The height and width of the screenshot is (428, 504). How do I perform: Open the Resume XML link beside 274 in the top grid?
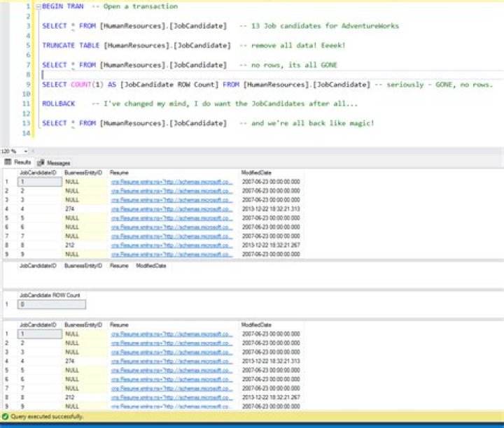(x=171, y=209)
